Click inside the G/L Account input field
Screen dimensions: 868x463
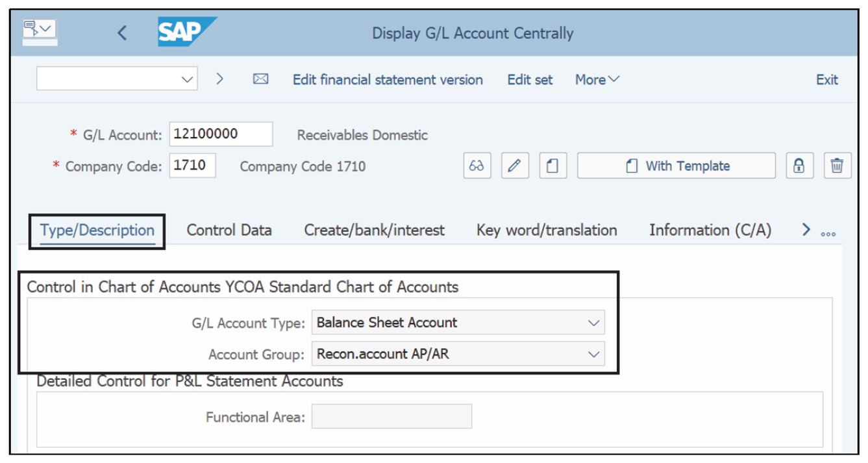[221, 134]
